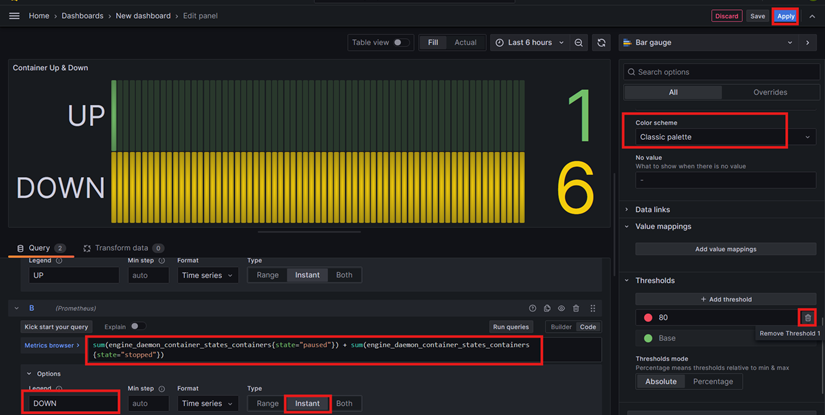The image size is (825, 415).
Task: Click the red color swatch of threshold 80
Action: [x=648, y=318]
